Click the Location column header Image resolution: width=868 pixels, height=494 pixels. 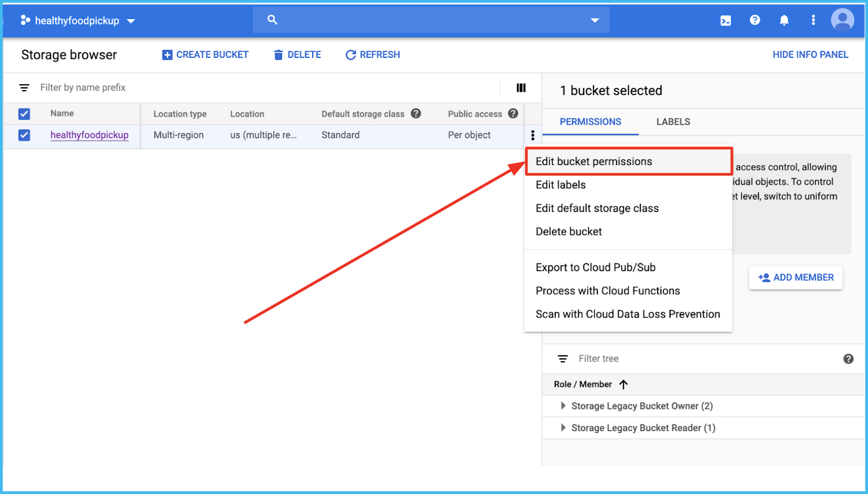coord(247,114)
